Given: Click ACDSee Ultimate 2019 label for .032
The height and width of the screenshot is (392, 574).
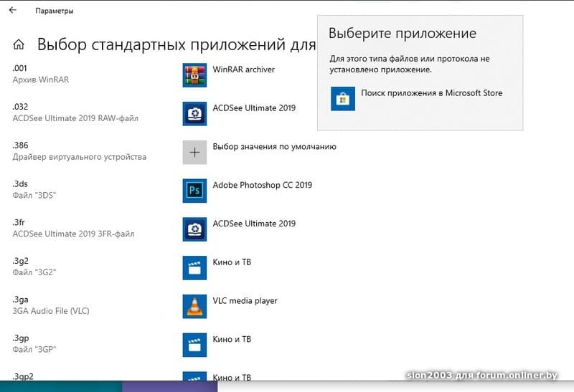Looking at the screenshot, I should point(254,108).
